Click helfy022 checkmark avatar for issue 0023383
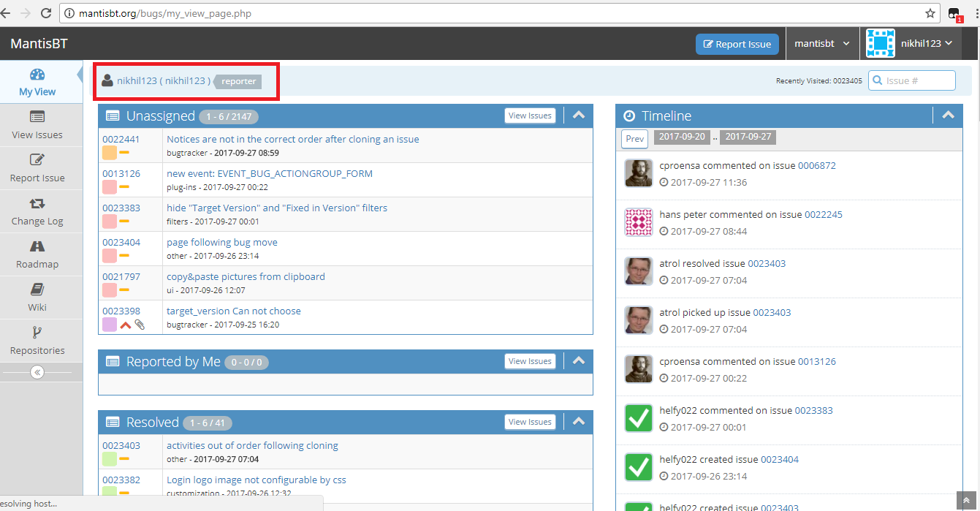The height and width of the screenshot is (511, 980). [639, 418]
